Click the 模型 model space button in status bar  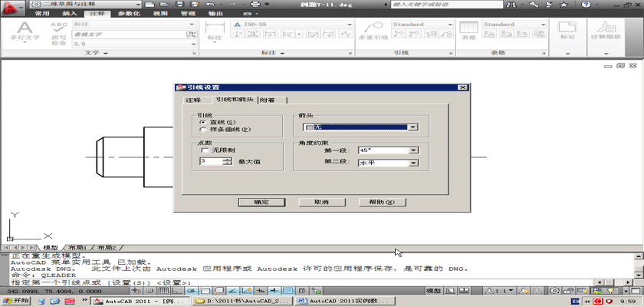(x=434, y=291)
